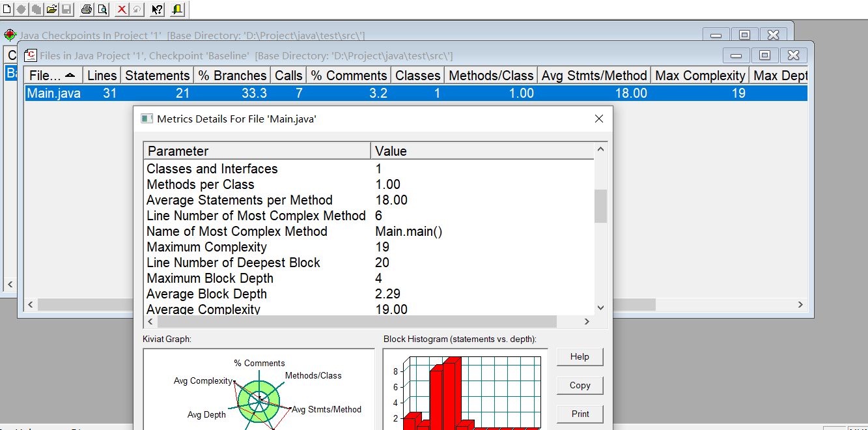The image size is (868, 430).
Task: Print with the printer toolbar icon
Action: pyautogui.click(x=87, y=9)
